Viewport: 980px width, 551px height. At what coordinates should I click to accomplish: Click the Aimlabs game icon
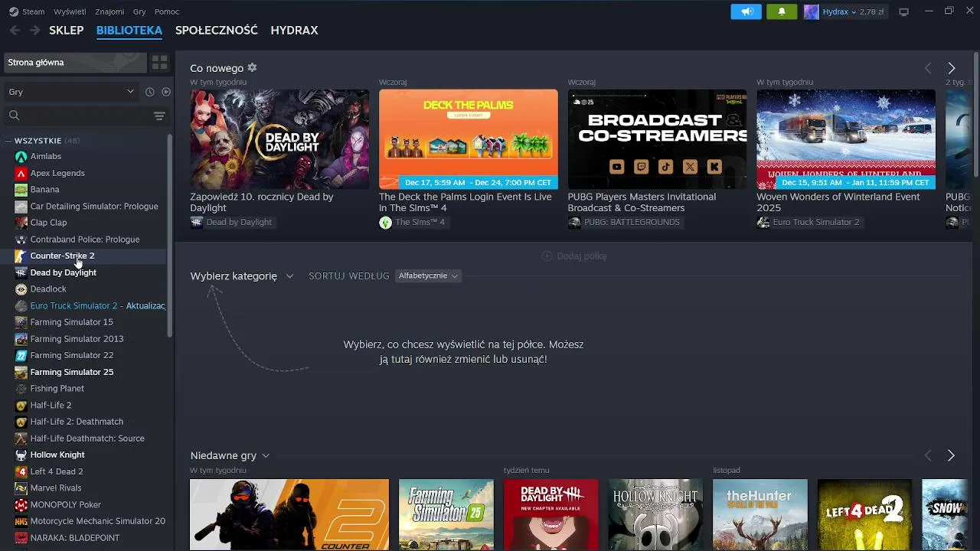21,156
